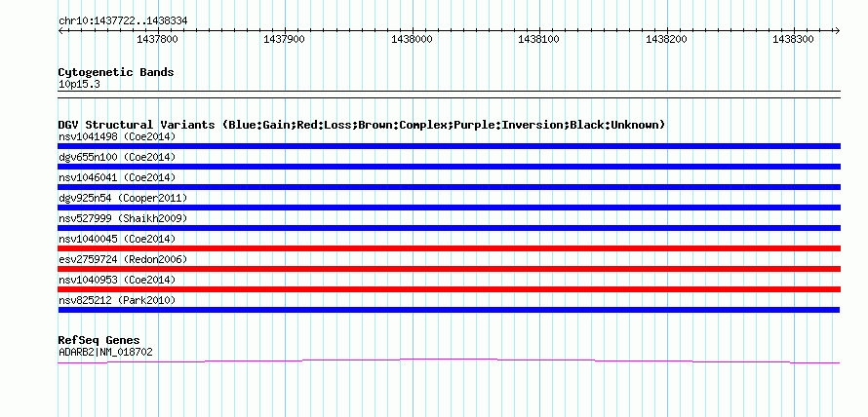
Task: Open variant nsv825212 (Park2010) label
Action: tap(117, 300)
